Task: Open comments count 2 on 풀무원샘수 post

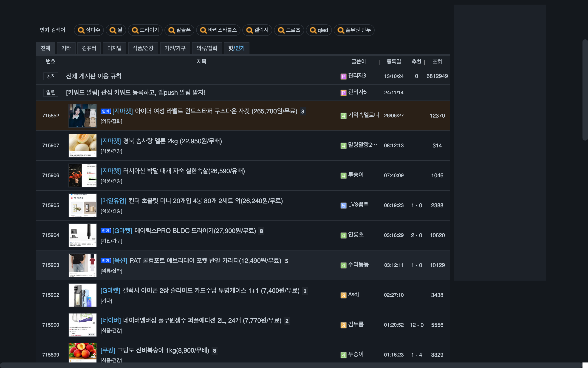Action: click(287, 321)
